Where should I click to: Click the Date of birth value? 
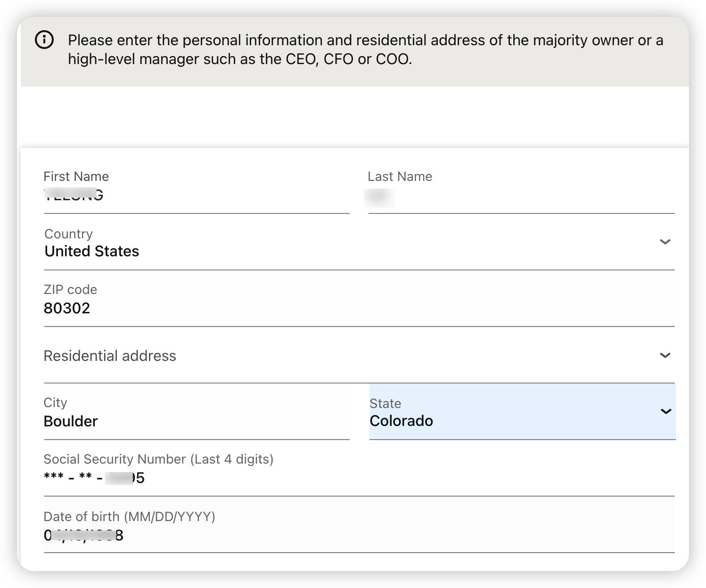(83, 535)
